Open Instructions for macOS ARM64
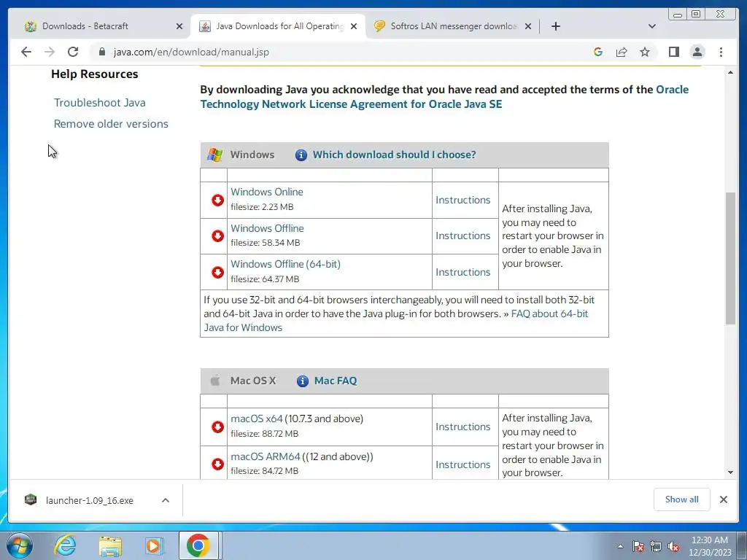 click(462, 464)
